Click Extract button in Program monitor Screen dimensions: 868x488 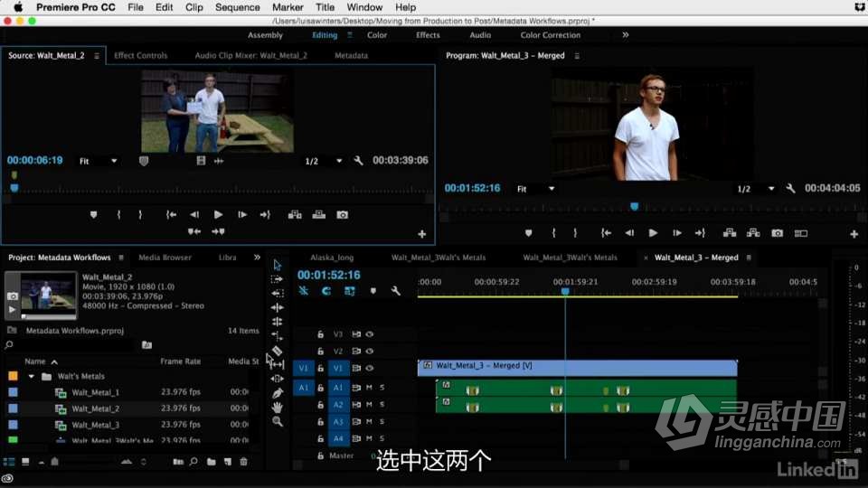tap(753, 233)
